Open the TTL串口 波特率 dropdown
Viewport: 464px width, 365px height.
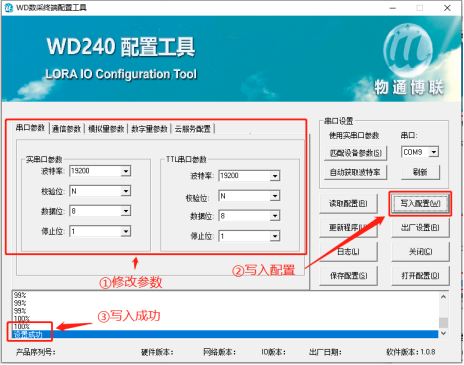275,176
